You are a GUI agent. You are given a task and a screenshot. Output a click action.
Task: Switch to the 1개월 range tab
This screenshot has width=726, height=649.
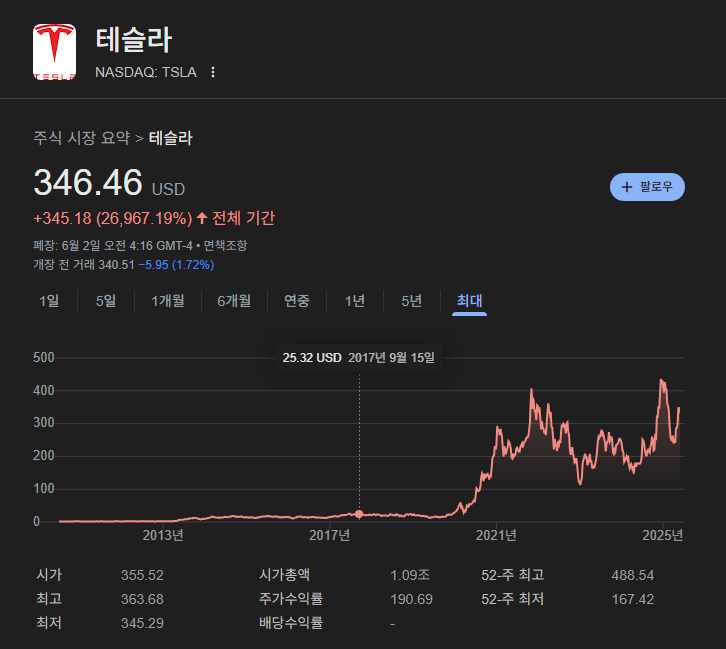point(168,301)
